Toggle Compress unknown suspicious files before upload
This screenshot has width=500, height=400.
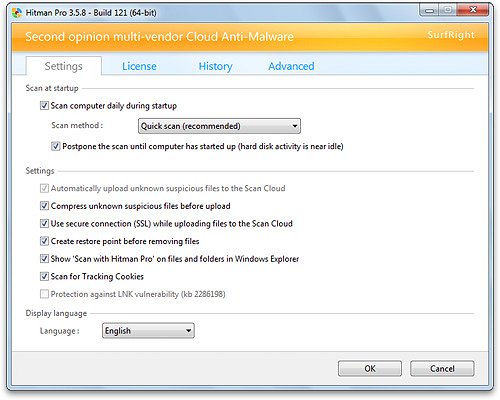(x=44, y=206)
